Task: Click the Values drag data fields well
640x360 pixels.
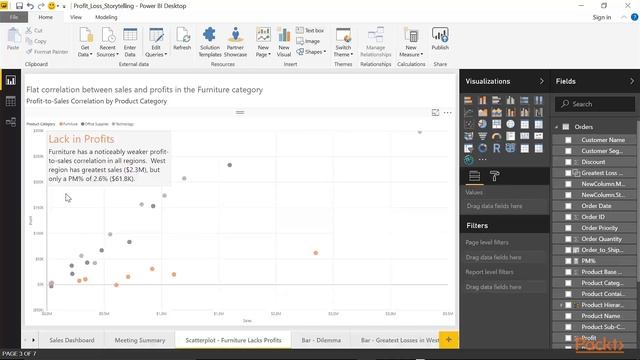Action: (x=504, y=206)
